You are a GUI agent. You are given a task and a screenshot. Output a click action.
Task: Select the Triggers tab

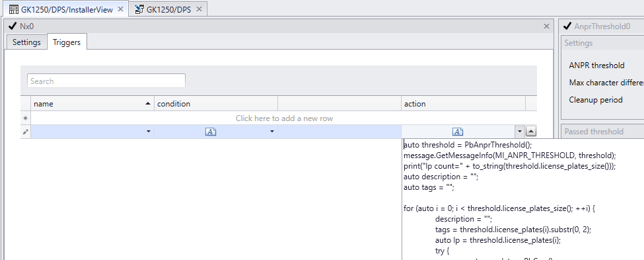tap(67, 42)
